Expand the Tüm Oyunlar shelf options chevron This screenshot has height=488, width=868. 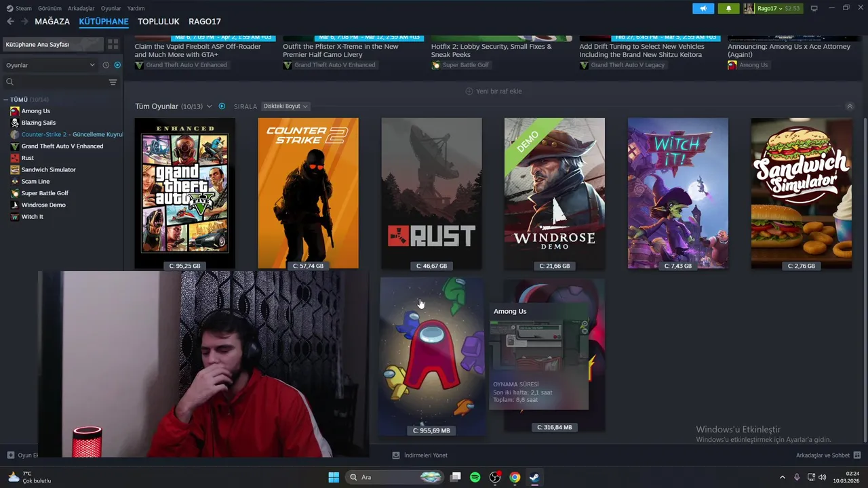point(210,106)
